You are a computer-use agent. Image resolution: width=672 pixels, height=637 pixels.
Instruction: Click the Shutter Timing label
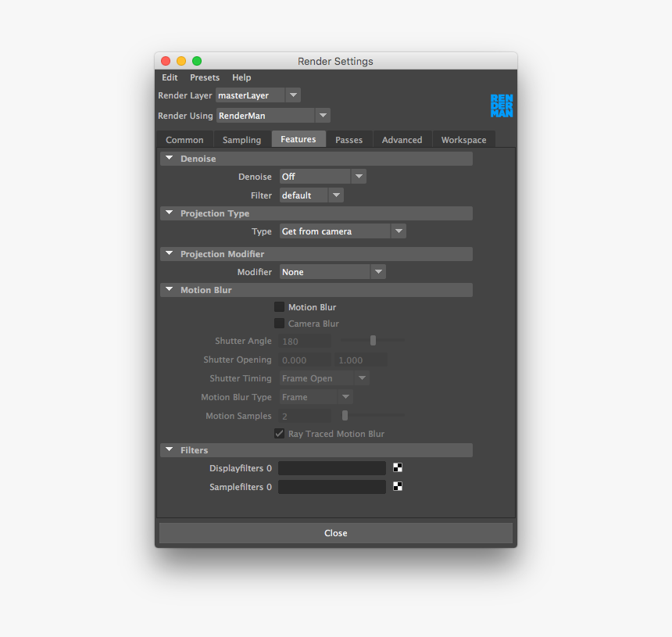241,378
